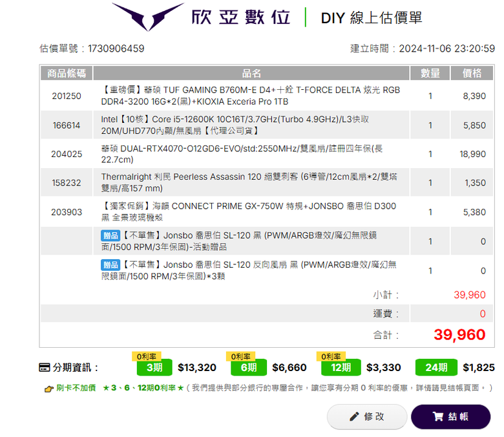Select the 6期 installment badge
The height and width of the screenshot is (437, 504).
click(249, 367)
